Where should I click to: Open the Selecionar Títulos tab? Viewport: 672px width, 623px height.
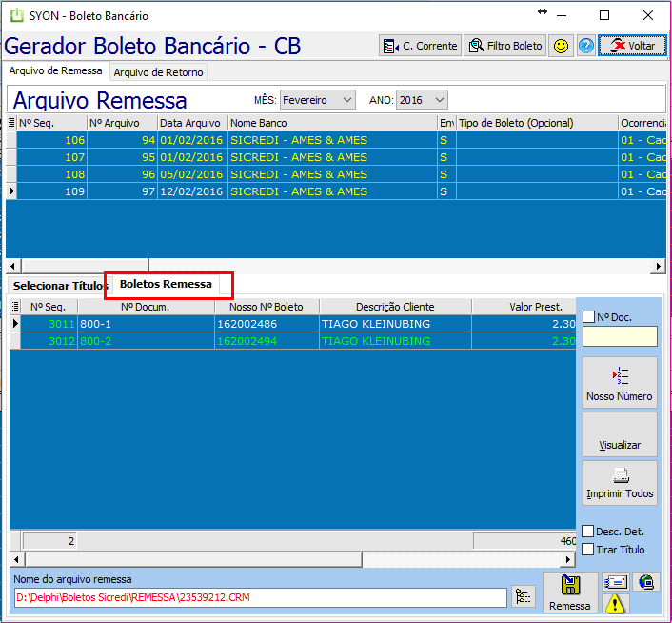(60, 286)
